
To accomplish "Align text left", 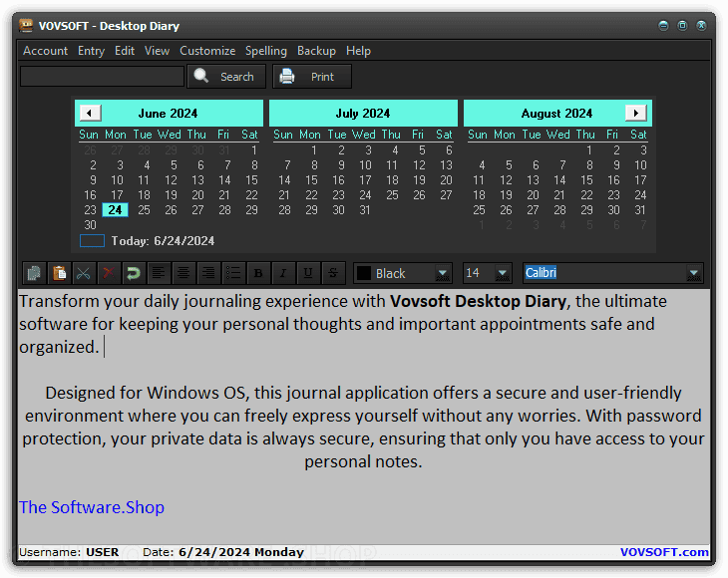I will pyautogui.click(x=159, y=273).
